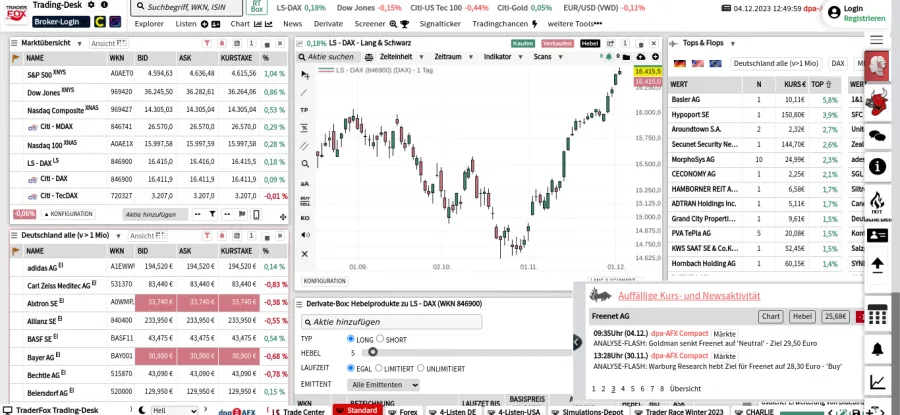900x415 pixels.
Task: Select the percent measurement chart tool
Action: click(x=305, y=127)
